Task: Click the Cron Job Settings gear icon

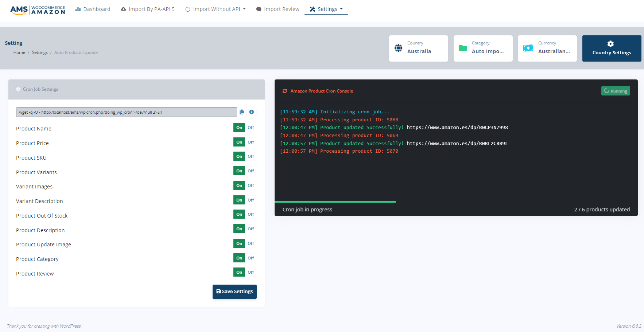Action: coord(18,89)
